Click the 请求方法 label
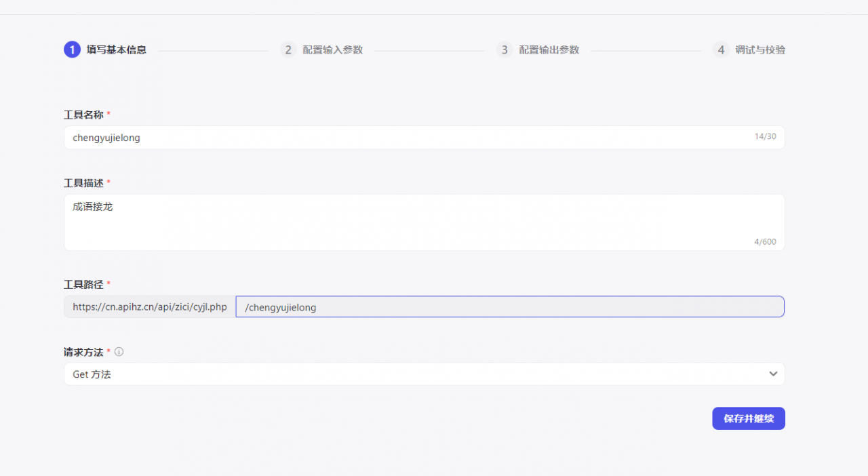 tap(83, 352)
